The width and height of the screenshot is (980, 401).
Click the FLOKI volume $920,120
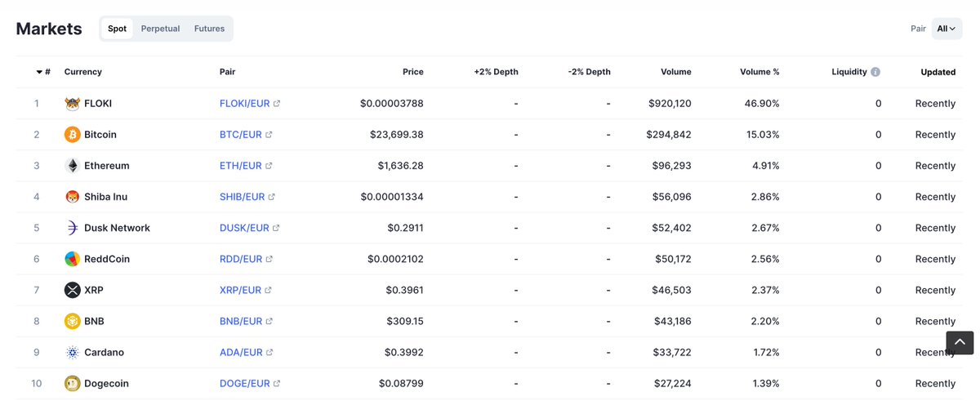click(x=670, y=104)
